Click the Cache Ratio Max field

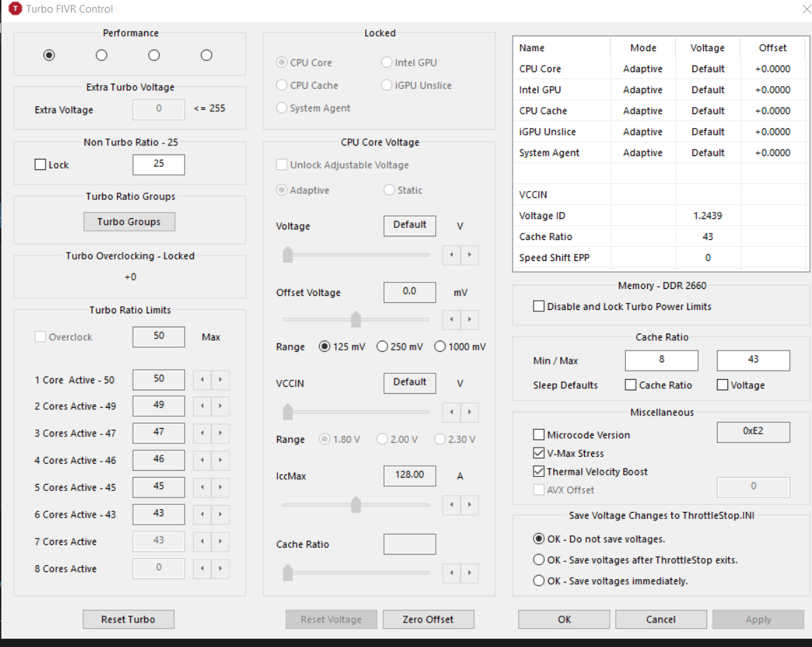pyautogui.click(x=753, y=360)
